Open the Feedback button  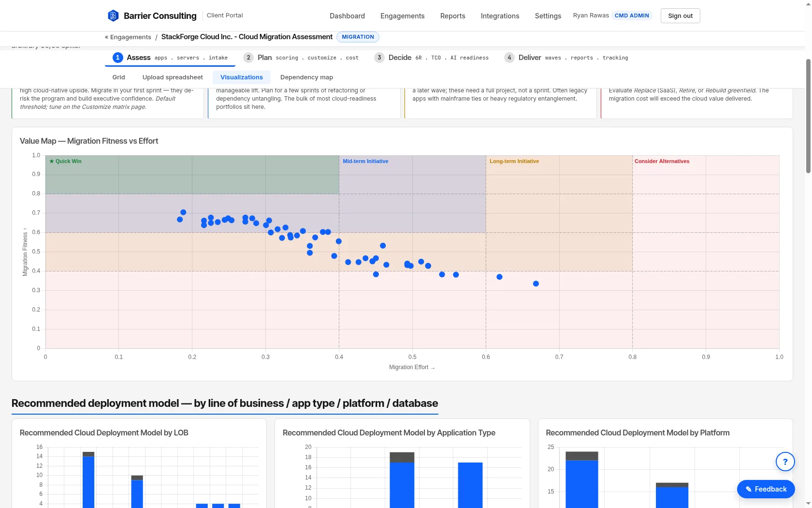766,489
